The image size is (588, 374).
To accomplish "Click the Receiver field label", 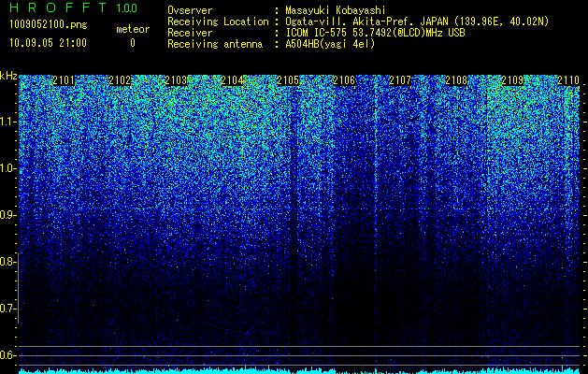I will [x=190, y=33].
